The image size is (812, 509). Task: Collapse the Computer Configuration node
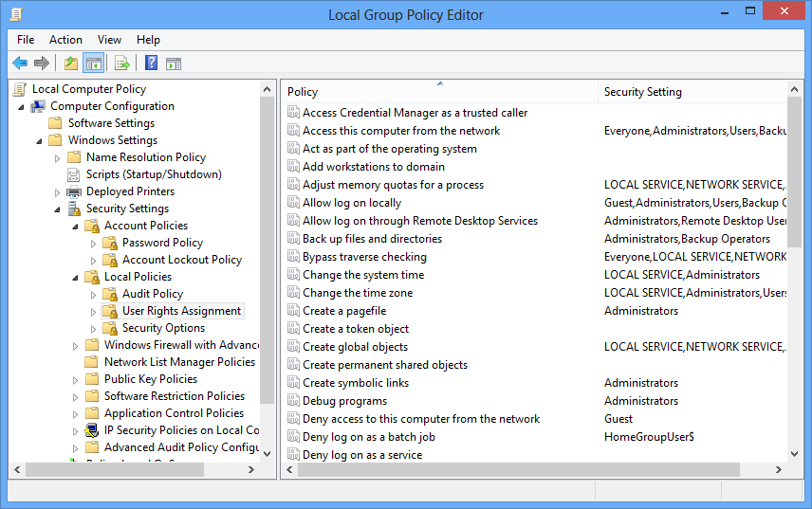click(21, 106)
